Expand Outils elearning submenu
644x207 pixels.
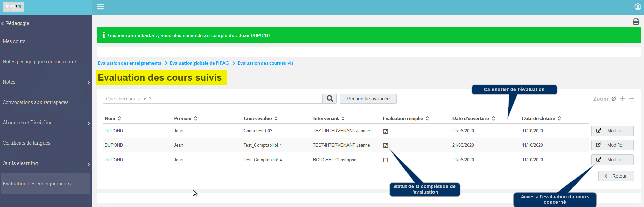[x=89, y=164]
